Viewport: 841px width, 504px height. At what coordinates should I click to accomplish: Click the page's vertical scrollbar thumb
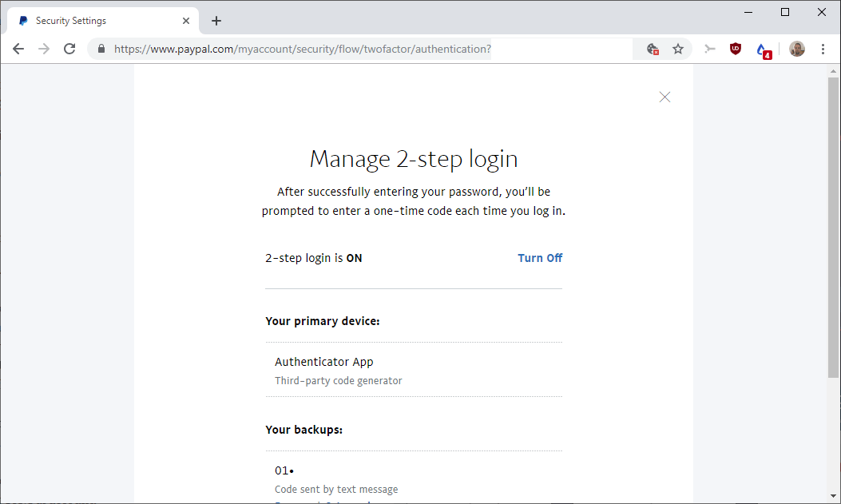833,228
